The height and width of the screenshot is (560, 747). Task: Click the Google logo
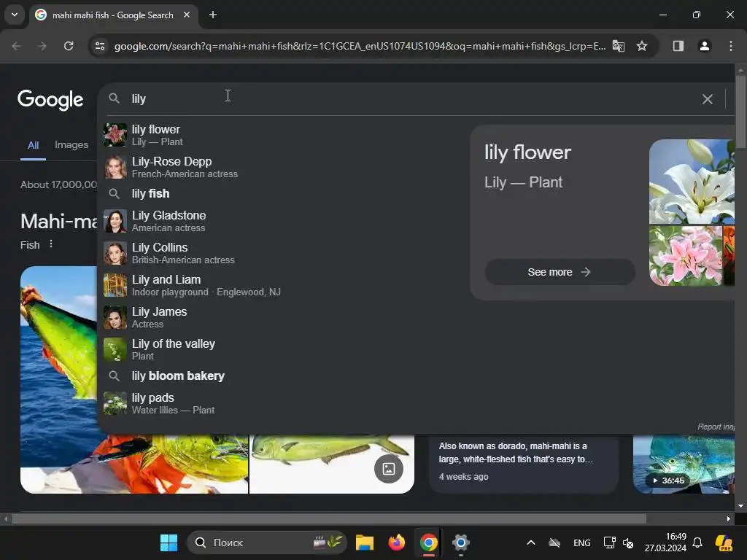pyautogui.click(x=50, y=99)
